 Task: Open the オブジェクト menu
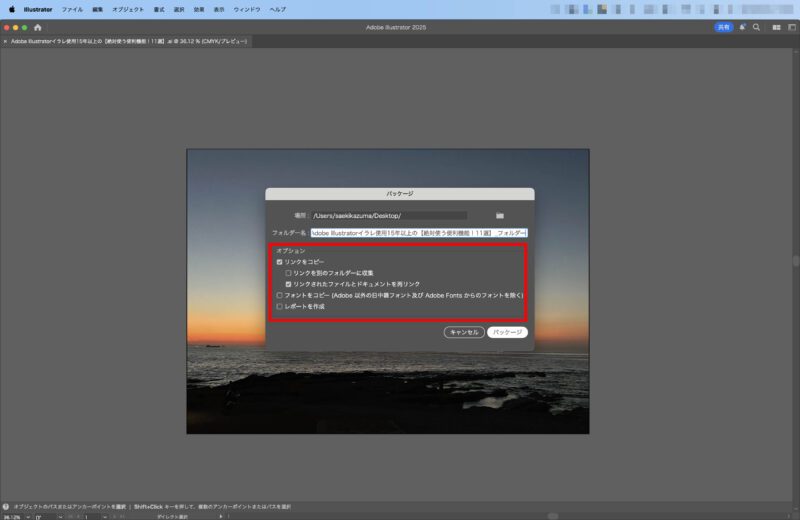pos(127,8)
